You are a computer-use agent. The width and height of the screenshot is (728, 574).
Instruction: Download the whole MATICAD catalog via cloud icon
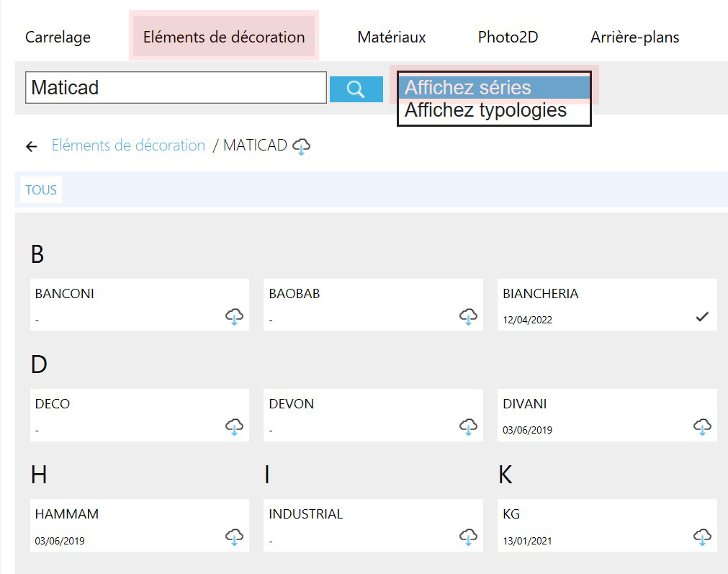click(x=301, y=146)
